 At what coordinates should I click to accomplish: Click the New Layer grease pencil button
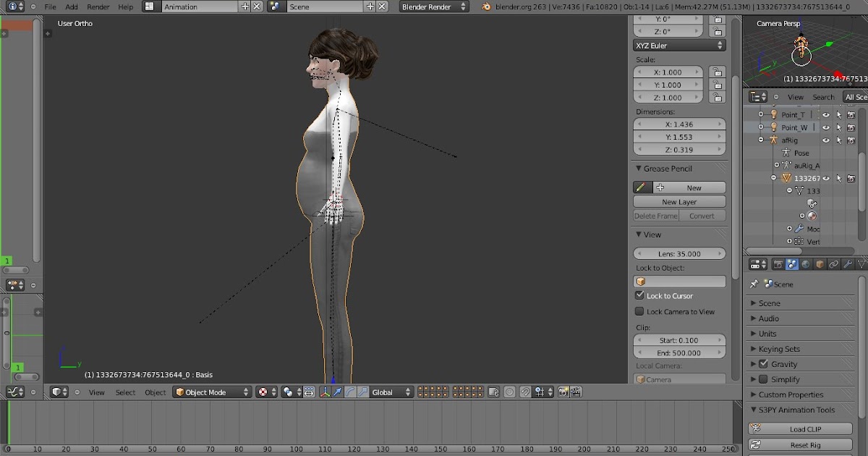click(x=678, y=201)
